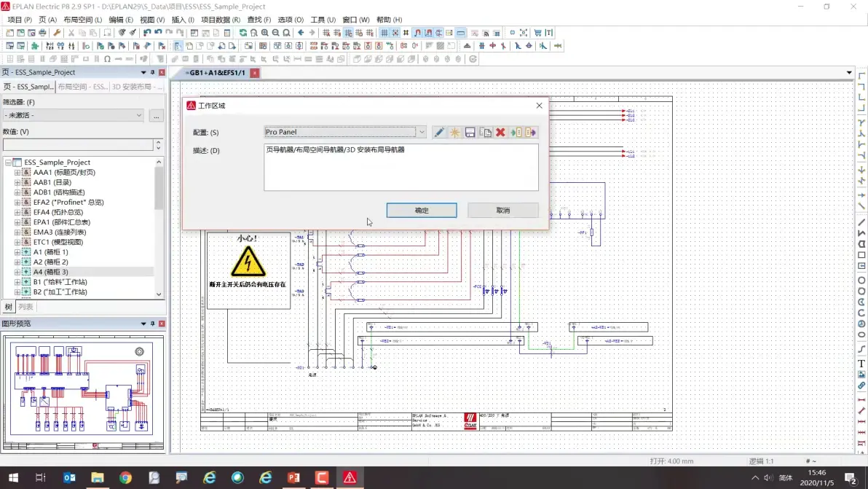Click the green refresh icon in toolbar

pos(243,33)
